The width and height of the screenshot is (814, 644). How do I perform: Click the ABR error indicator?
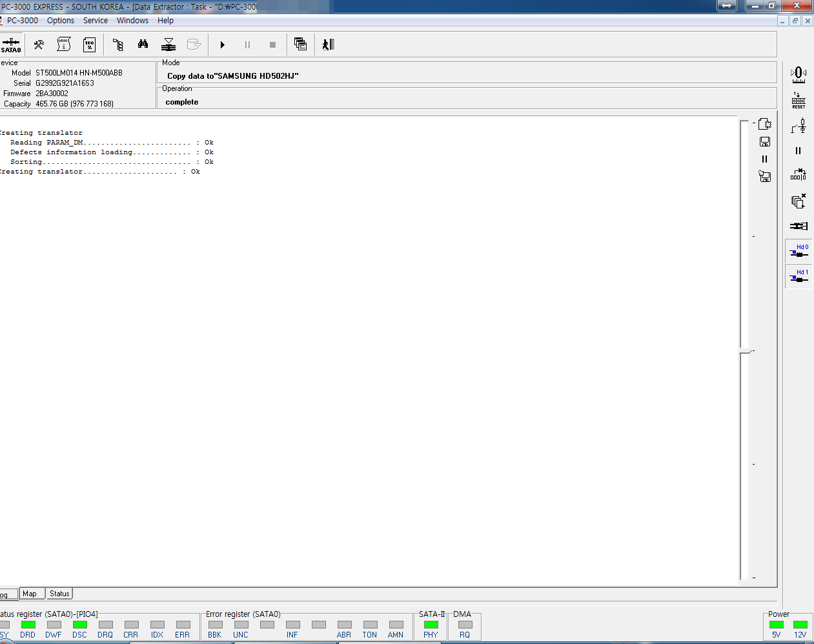344,625
